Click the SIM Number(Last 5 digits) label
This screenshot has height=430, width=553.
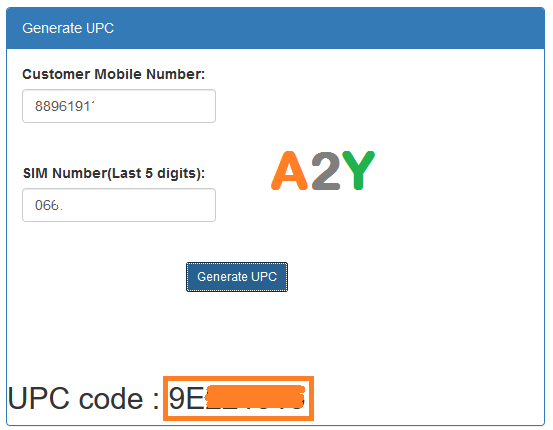[x=114, y=174]
